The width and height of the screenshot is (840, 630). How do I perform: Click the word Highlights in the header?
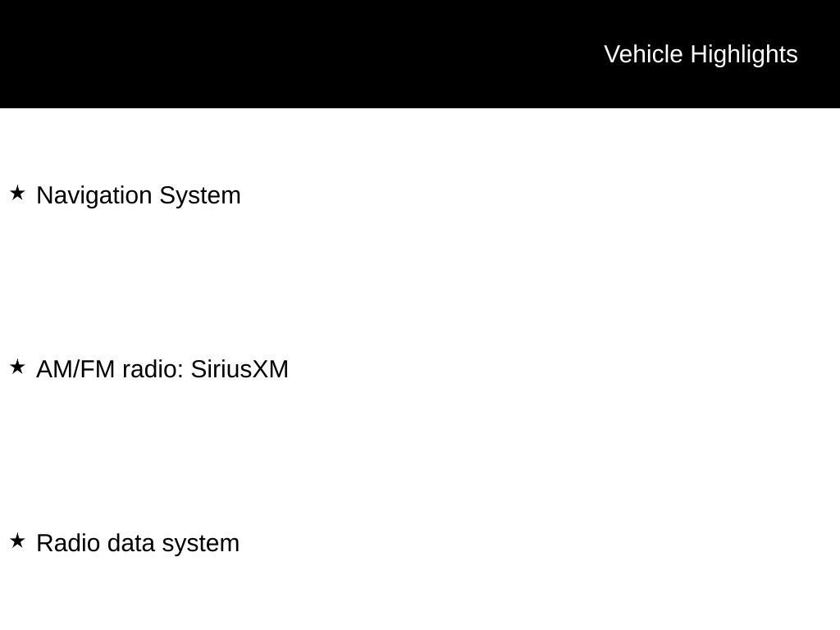point(744,54)
